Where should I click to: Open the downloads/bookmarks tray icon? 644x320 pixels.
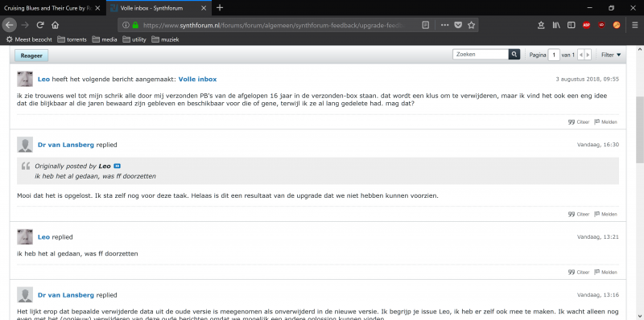coord(541,25)
